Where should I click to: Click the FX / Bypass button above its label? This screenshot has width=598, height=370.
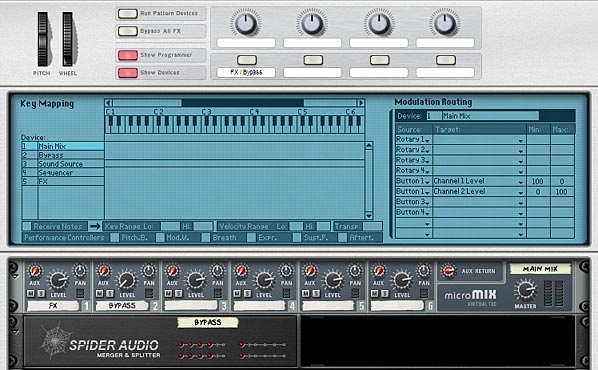point(247,60)
